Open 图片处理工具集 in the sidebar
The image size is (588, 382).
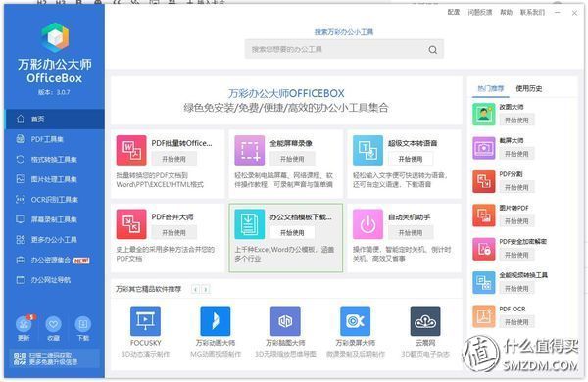tap(55, 179)
